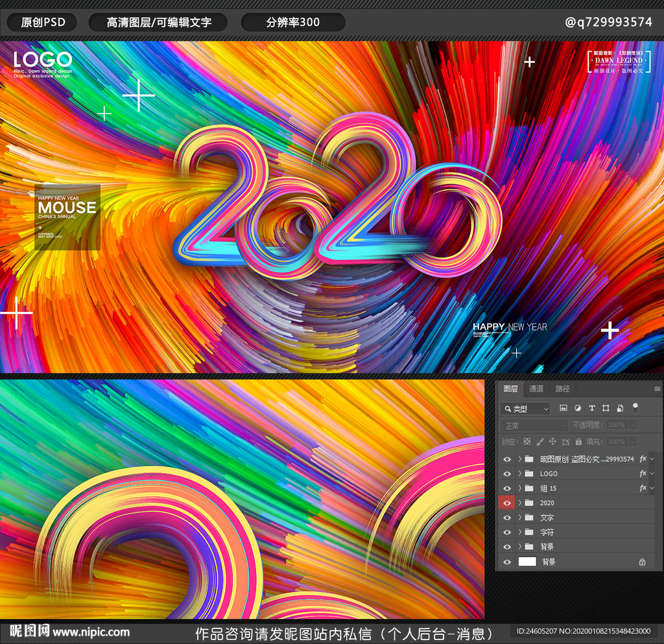Toggle visibility of the 2020 group

pyautogui.click(x=507, y=503)
